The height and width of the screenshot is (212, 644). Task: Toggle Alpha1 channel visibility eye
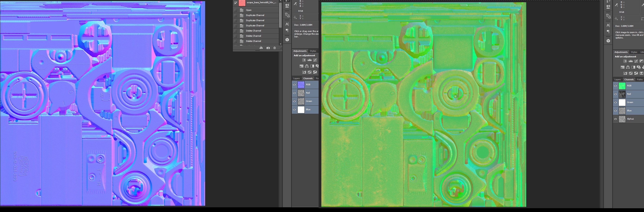[615, 119]
